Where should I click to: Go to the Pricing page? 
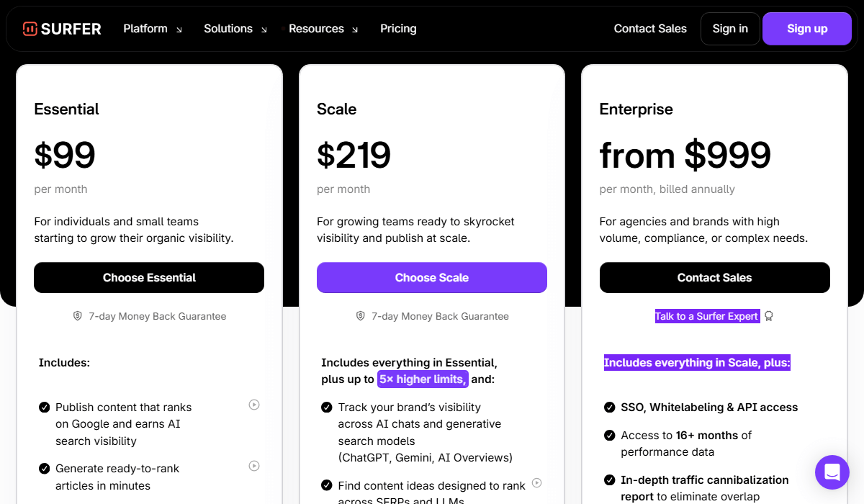click(398, 29)
